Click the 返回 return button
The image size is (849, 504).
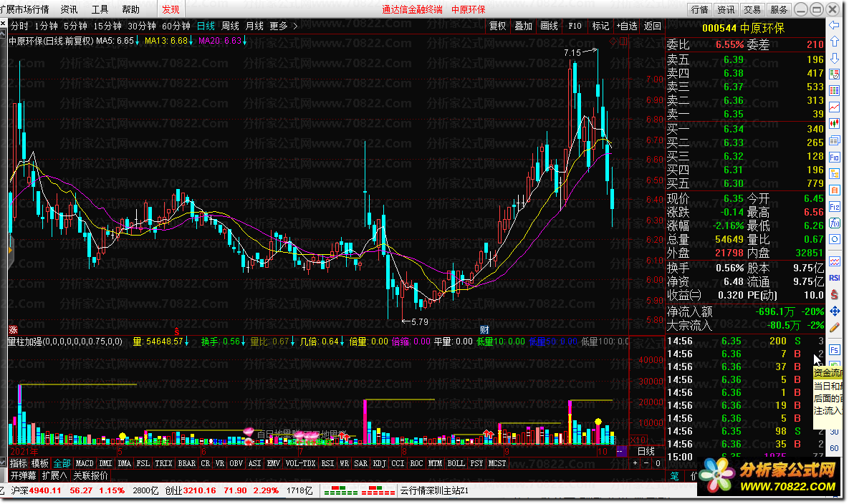[x=652, y=26]
